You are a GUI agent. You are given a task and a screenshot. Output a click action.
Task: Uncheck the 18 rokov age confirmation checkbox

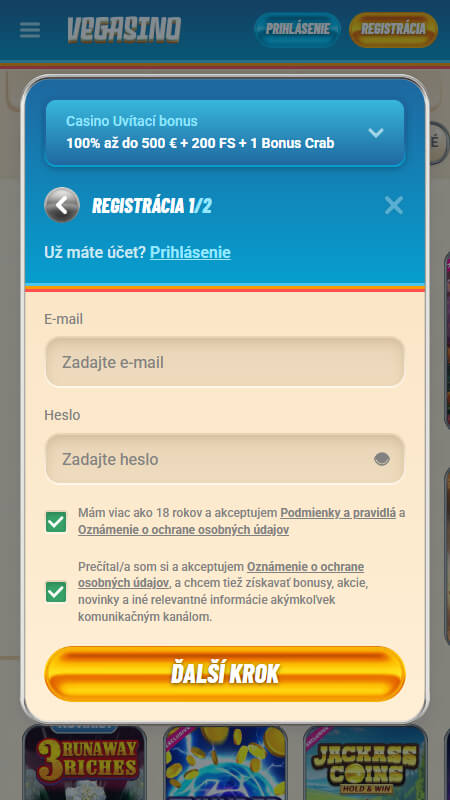(56, 522)
